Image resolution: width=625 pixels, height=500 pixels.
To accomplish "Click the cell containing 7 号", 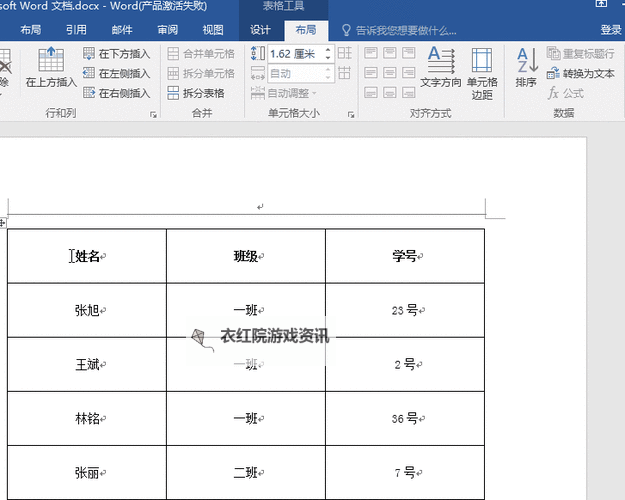I will (x=405, y=473).
